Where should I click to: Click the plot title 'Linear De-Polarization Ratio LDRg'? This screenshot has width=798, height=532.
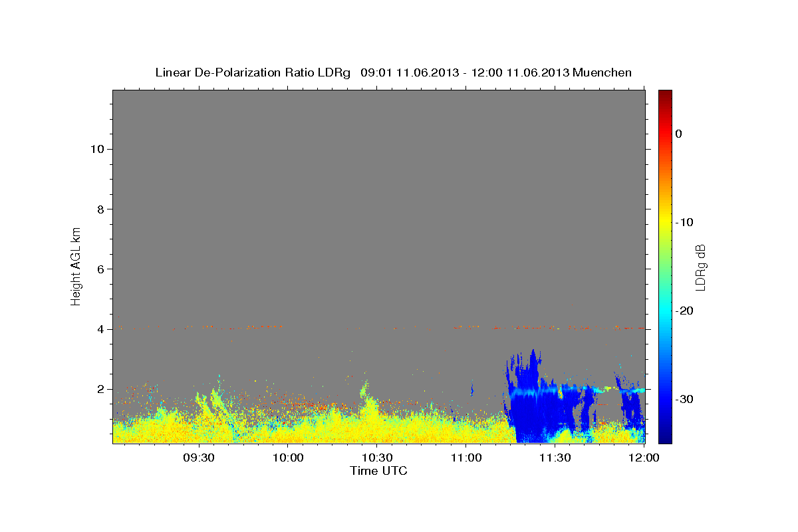(253, 72)
